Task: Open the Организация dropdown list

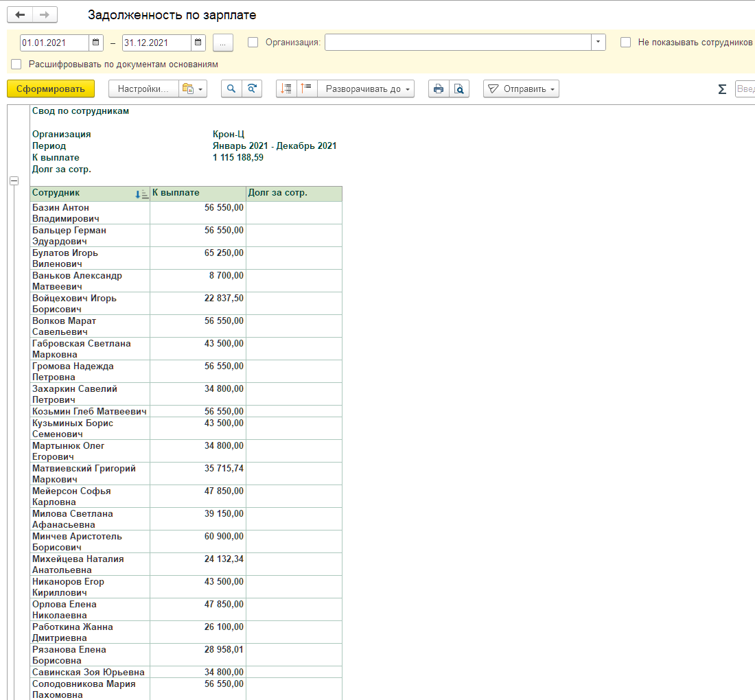Action: tap(598, 43)
